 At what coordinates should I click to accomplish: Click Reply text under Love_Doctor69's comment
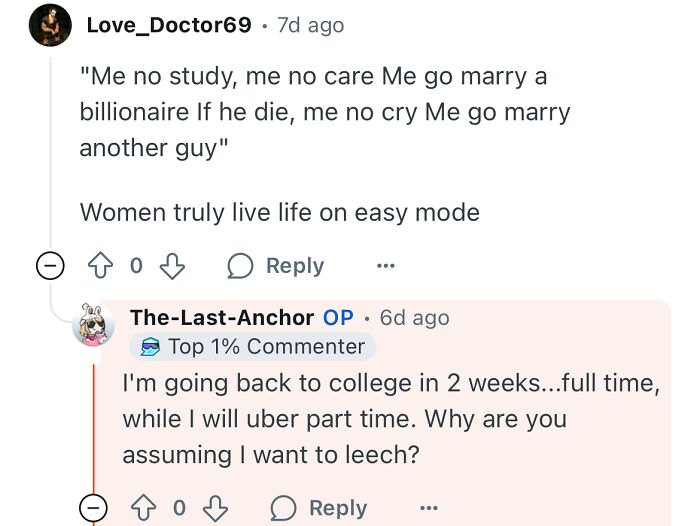pos(295,266)
